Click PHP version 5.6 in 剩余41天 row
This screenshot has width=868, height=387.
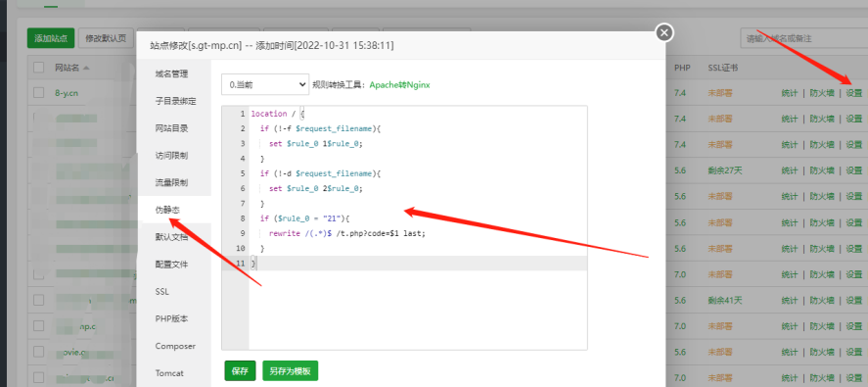pyautogui.click(x=680, y=300)
